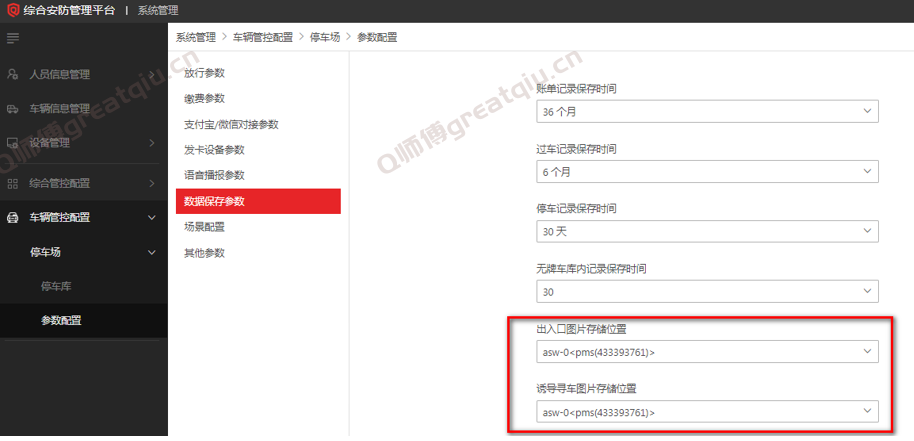Expand 人员信息管理 chevron arrow
The height and width of the screenshot is (441, 914).
(152, 75)
